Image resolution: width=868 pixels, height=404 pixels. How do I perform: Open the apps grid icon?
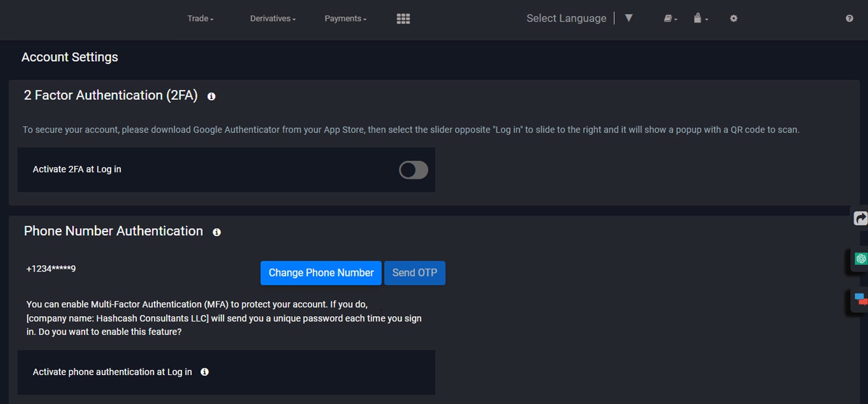pos(403,18)
